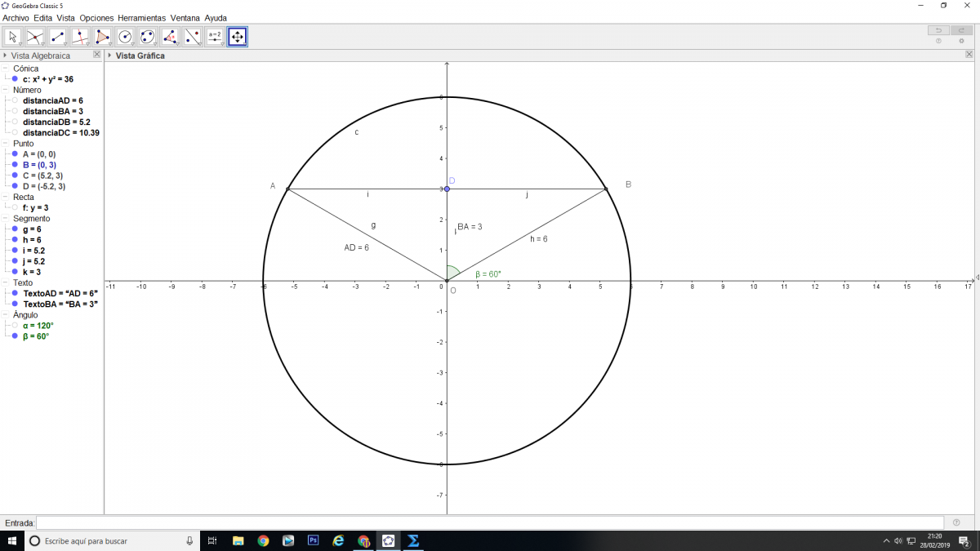Click the Entrada input field
The width and height of the screenshot is (980, 551).
(x=490, y=522)
